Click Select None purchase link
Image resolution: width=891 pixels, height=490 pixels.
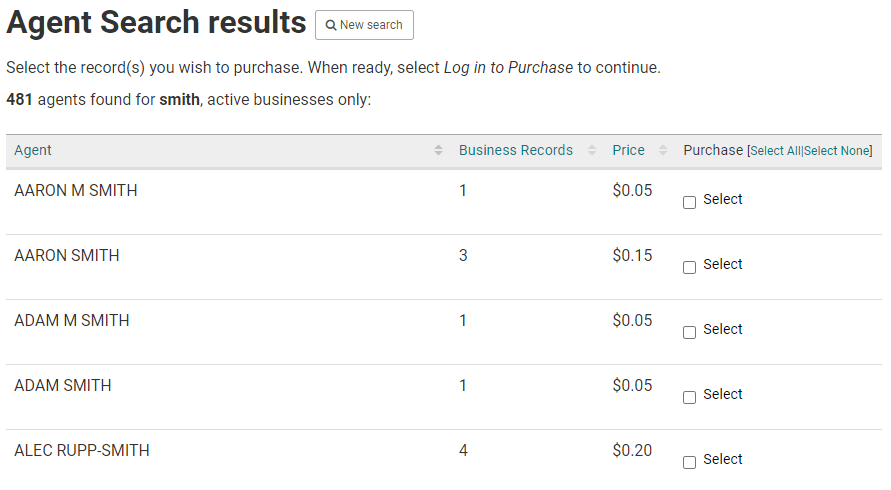coord(836,151)
